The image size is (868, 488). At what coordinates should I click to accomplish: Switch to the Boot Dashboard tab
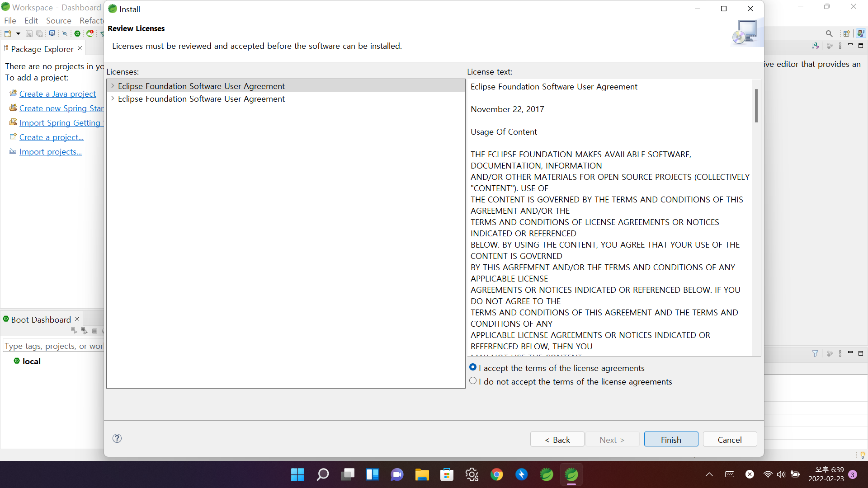point(41,319)
